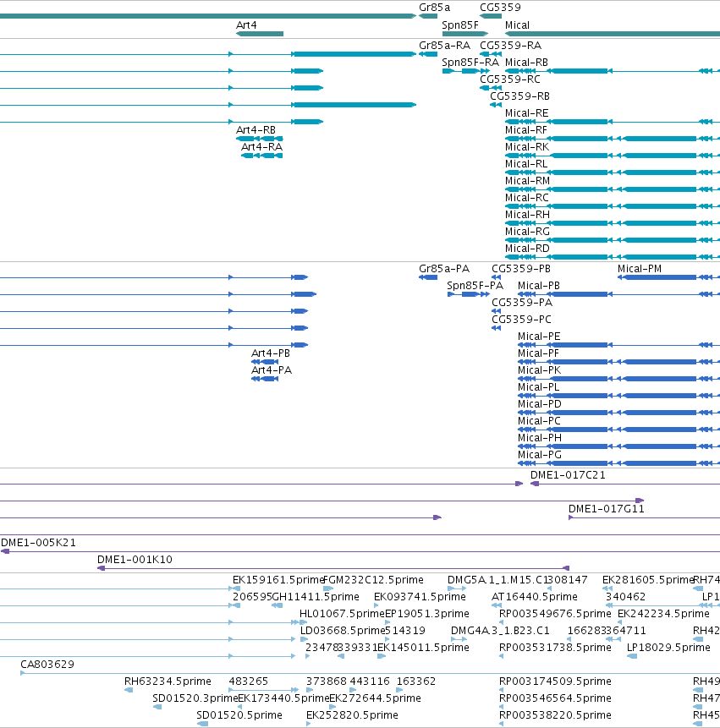Click the Mical-RK transcript label
The width and height of the screenshot is (720, 728).
[527, 147]
